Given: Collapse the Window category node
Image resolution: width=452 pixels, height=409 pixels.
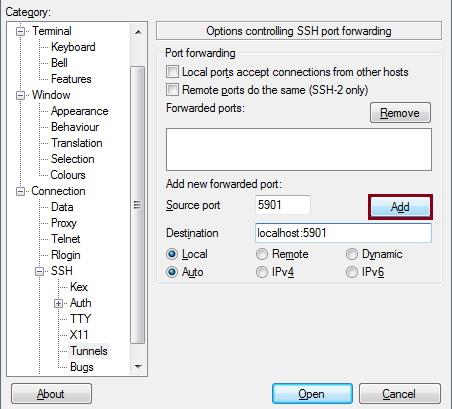Looking at the screenshot, I should 21,95.
